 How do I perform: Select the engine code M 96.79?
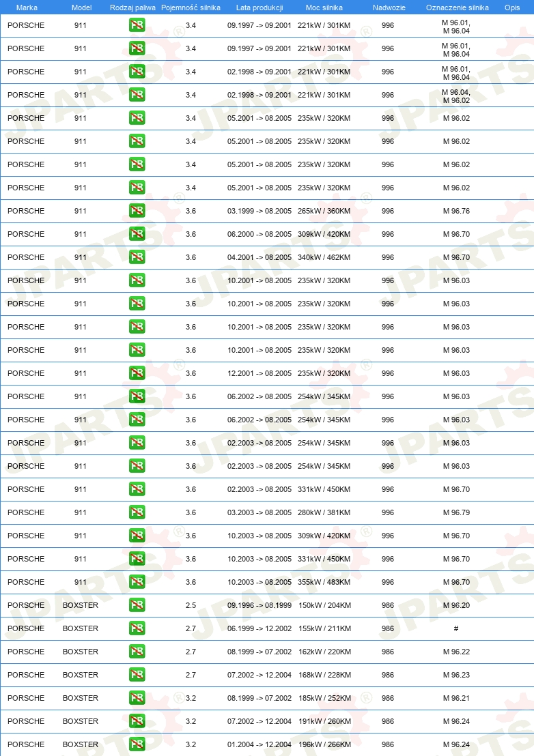[x=456, y=512]
